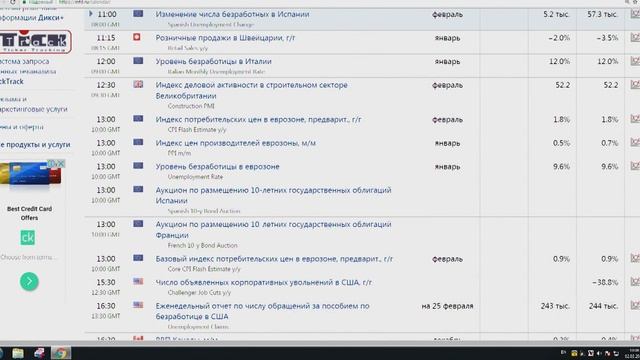The image size is (640, 360).
Task: Open the продукты и услуги sidebar link
Action: pyautogui.click(x=35, y=145)
